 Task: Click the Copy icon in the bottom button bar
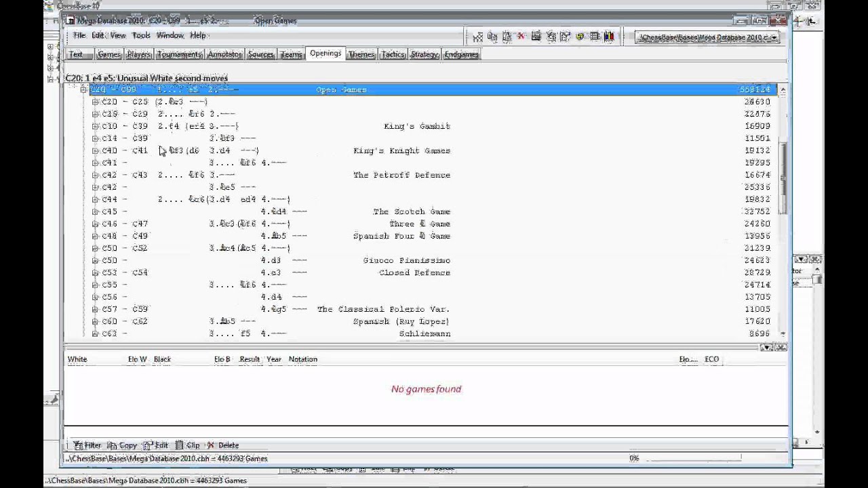click(x=112, y=445)
